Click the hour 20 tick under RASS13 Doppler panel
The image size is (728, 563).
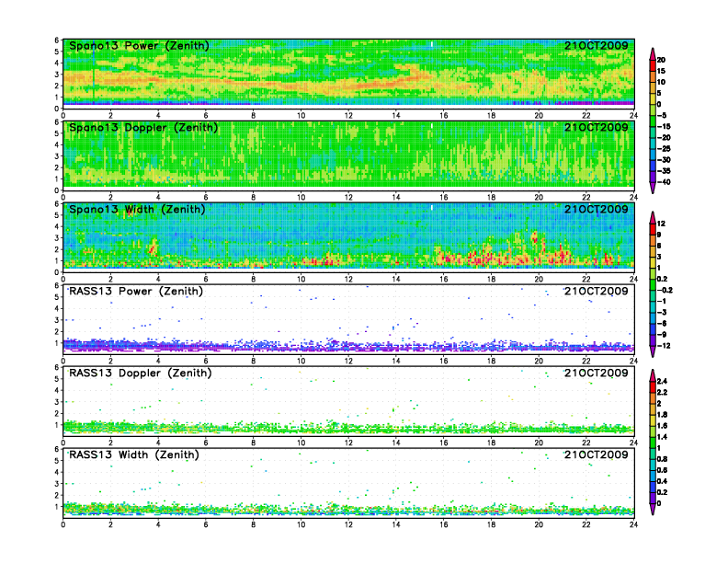click(539, 442)
